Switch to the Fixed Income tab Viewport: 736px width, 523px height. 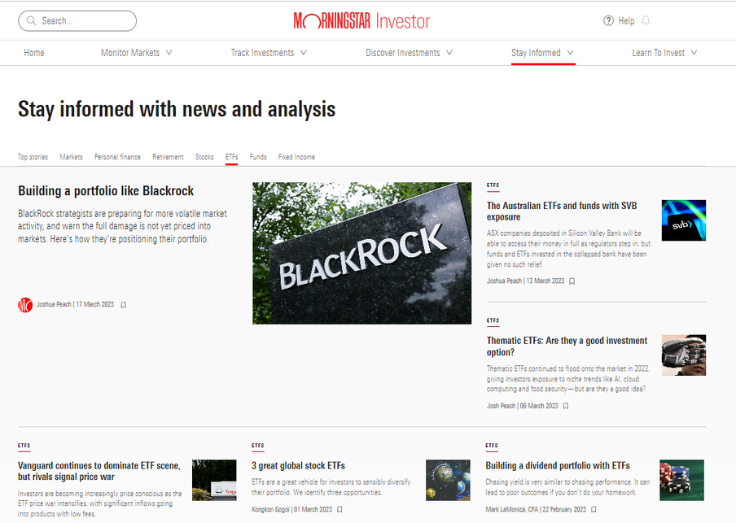296,157
